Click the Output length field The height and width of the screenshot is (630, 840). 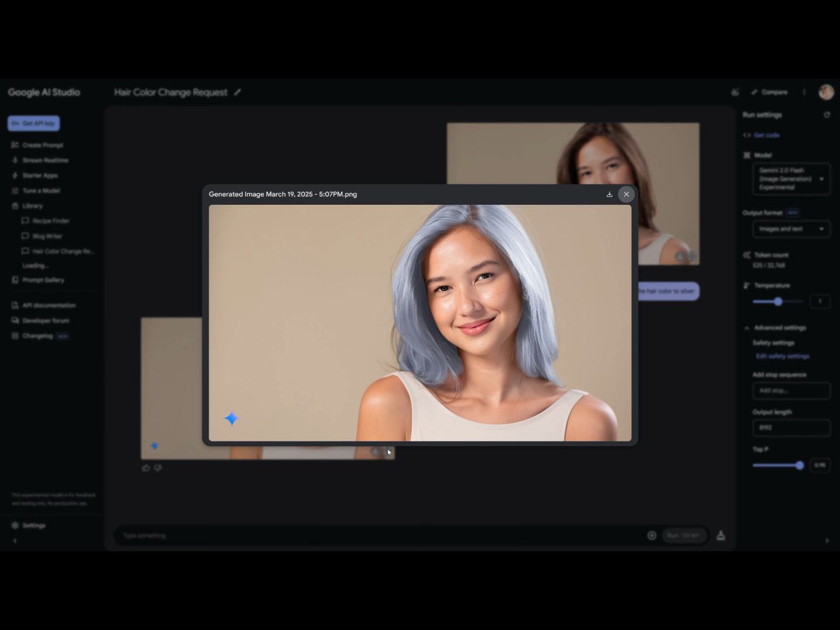point(791,428)
